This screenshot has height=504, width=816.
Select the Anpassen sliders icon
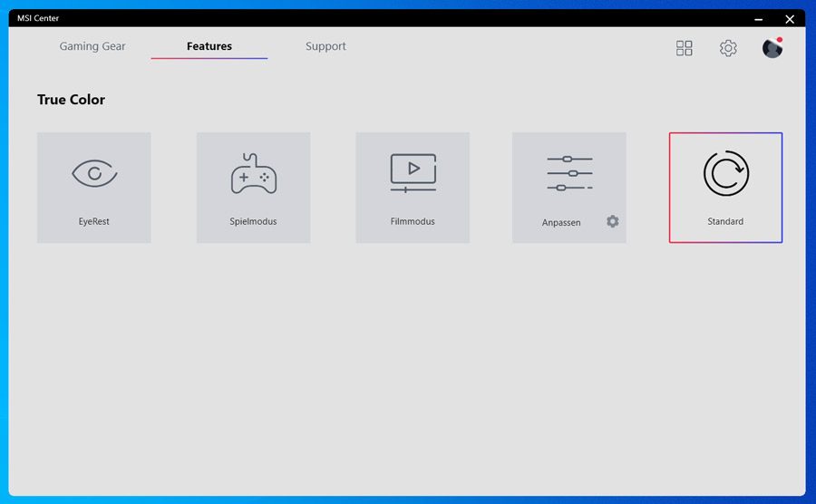point(569,173)
